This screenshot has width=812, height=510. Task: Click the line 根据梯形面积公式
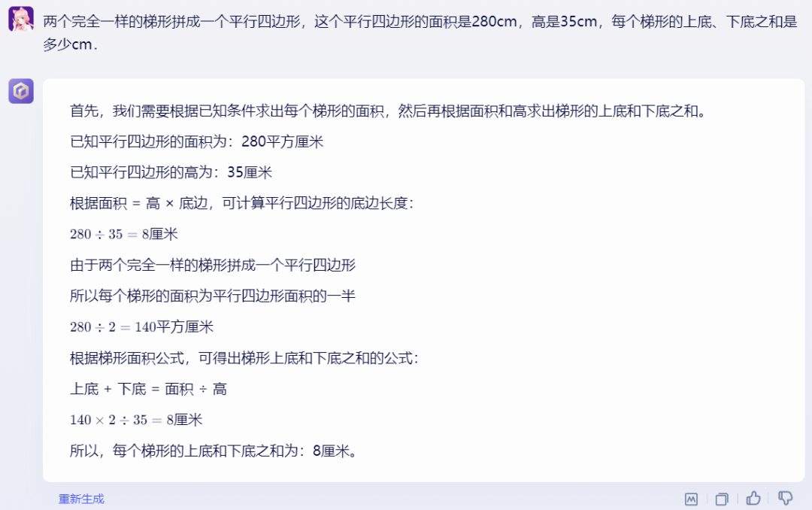coord(244,358)
